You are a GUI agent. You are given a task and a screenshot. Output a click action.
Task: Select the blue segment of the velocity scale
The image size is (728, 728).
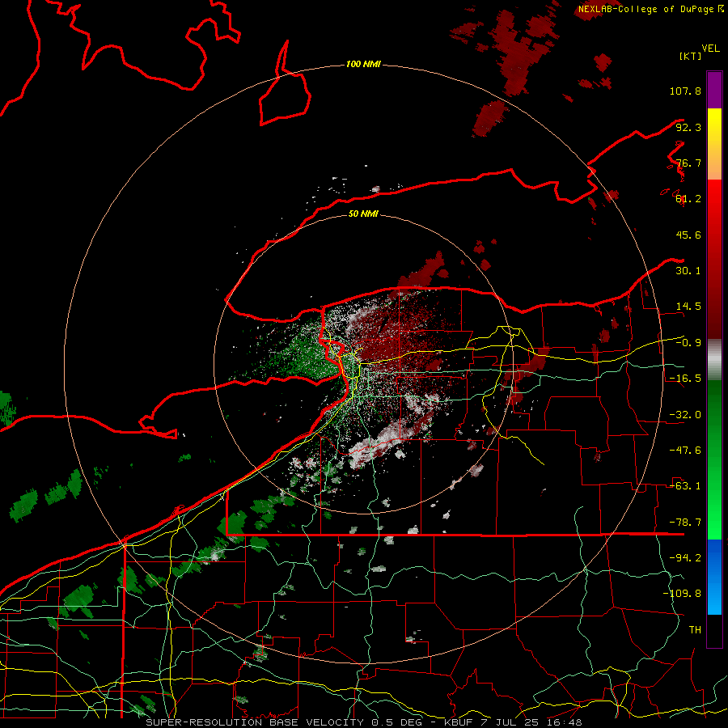pos(714,577)
